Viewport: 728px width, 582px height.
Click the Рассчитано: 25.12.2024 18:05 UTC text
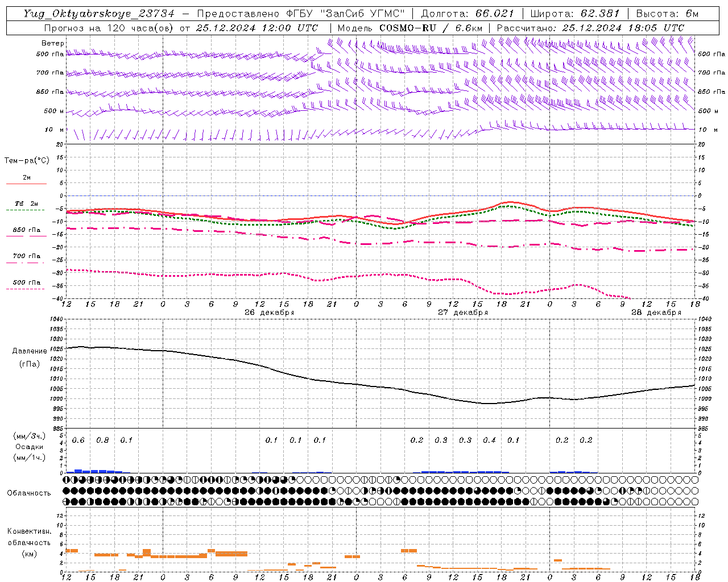click(590, 28)
